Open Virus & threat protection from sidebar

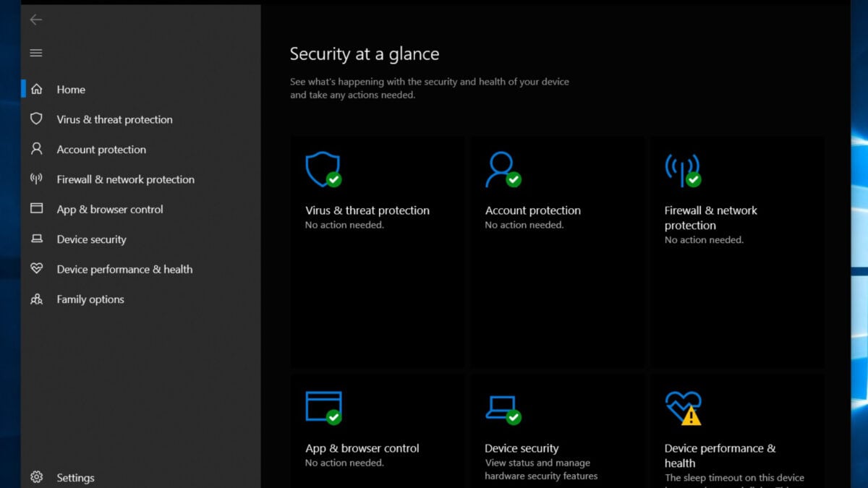pyautogui.click(x=115, y=119)
